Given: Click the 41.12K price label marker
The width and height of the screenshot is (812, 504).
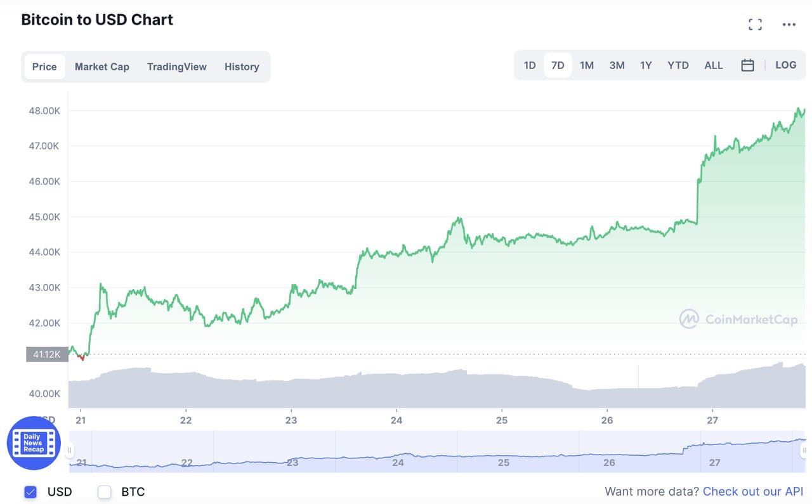Looking at the screenshot, I should pyautogui.click(x=47, y=354).
